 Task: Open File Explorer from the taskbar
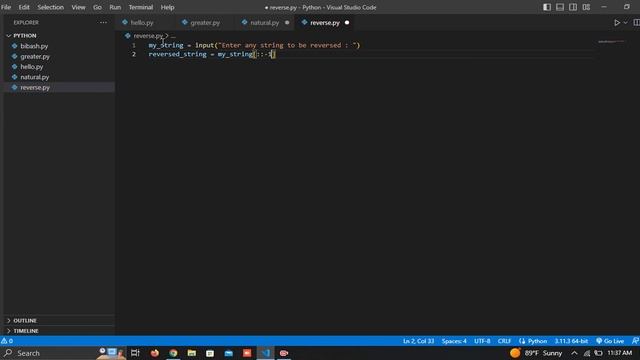pyautogui.click(x=191, y=353)
